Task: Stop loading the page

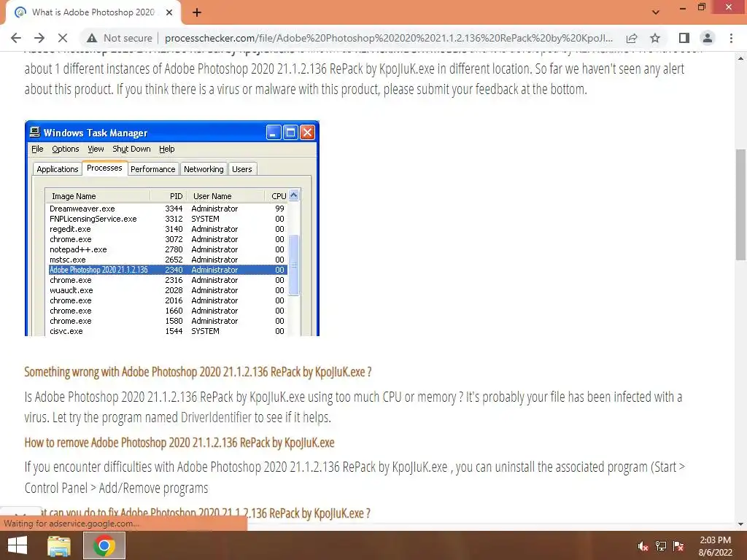Action: (x=63, y=38)
